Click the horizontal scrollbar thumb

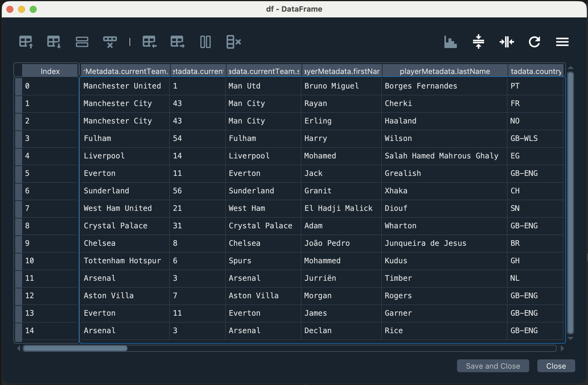[75, 348]
